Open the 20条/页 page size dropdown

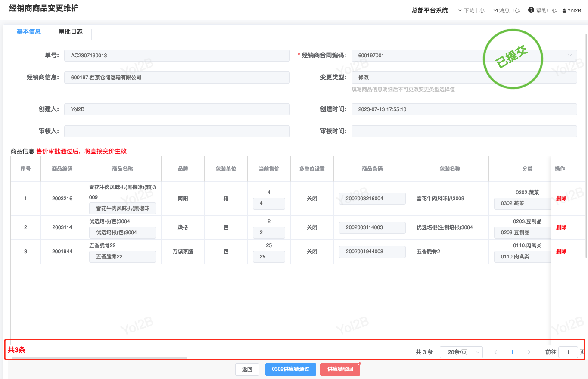[x=461, y=352]
